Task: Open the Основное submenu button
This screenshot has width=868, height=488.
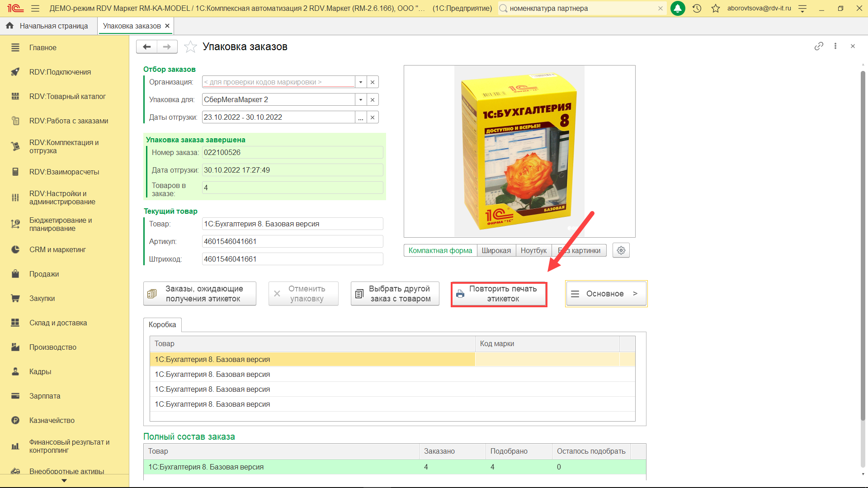Action: 606,294
